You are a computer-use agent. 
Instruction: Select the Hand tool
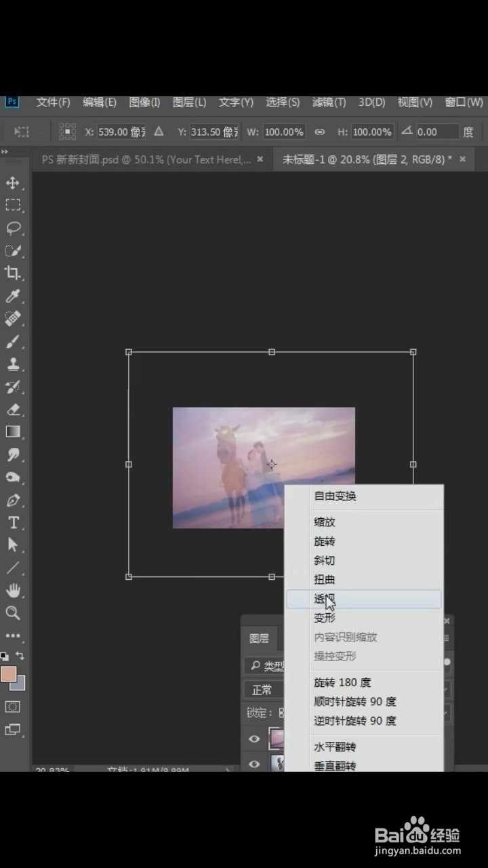coord(13,590)
